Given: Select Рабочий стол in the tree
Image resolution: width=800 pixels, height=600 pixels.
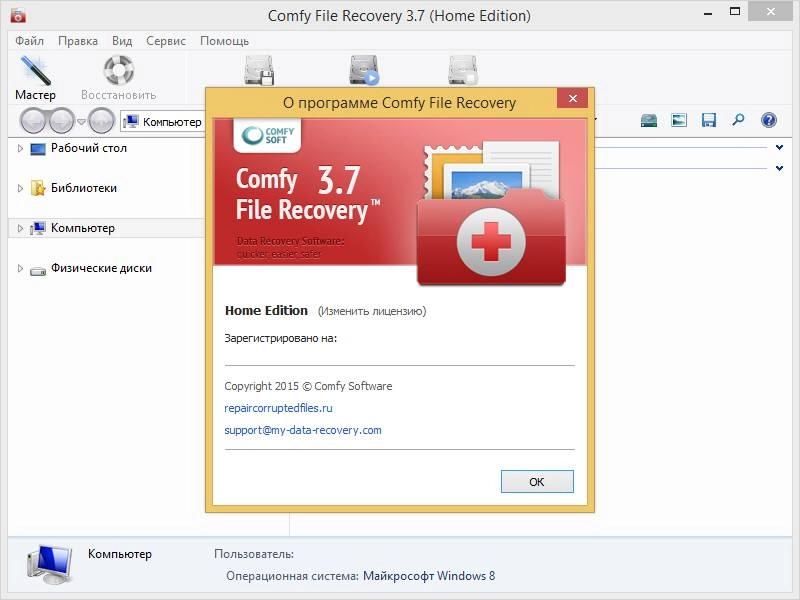Looking at the screenshot, I should (x=88, y=148).
